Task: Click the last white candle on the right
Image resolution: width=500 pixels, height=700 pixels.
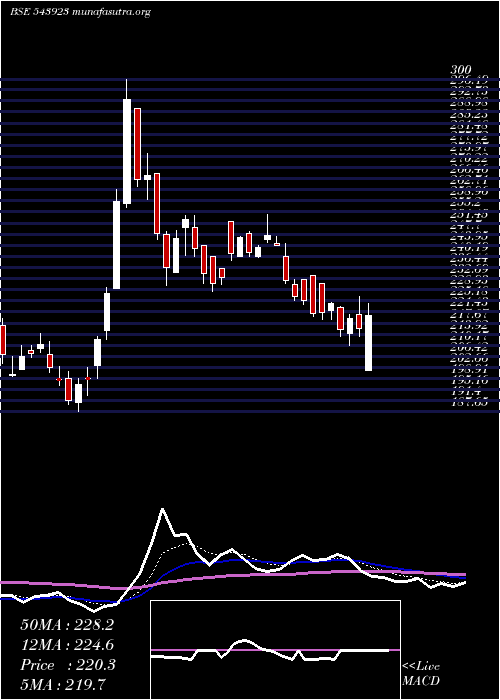Action: (368, 342)
